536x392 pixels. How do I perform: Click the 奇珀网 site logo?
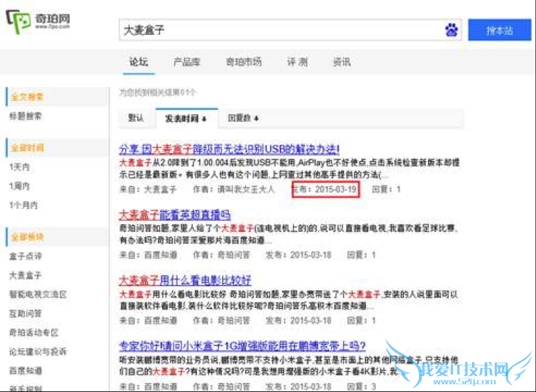pyautogui.click(x=38, y=21)
